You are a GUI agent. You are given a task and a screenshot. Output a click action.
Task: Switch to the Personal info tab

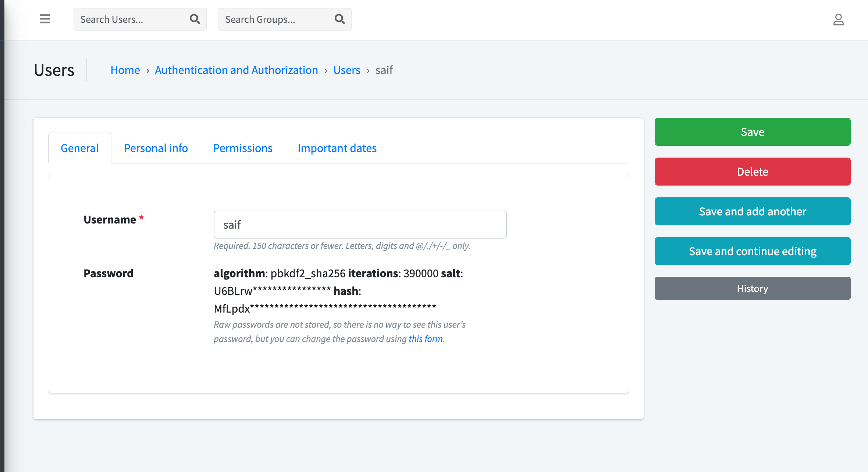pos(156,148)
